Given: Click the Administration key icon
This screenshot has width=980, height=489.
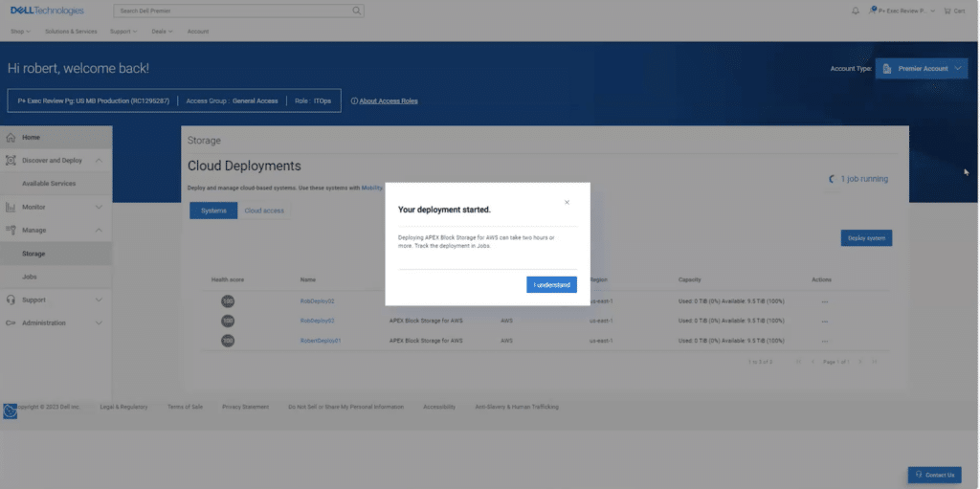Looking at the screenshot, I should click(11, 323).
